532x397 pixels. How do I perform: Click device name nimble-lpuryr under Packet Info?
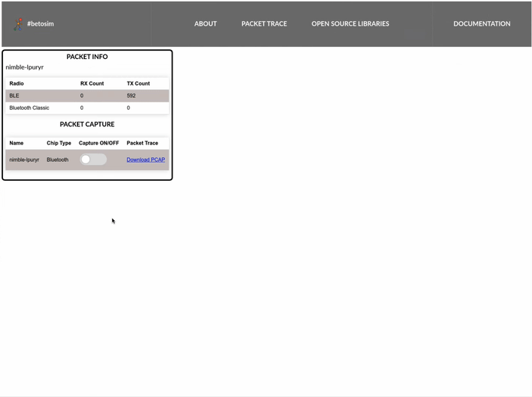[x=24, y=67]
